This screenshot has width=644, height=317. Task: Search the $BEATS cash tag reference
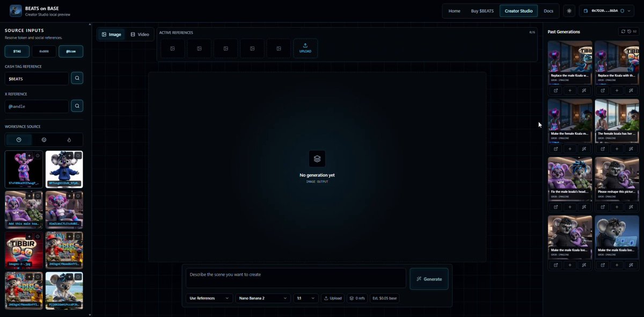click(x=77, y=78)
